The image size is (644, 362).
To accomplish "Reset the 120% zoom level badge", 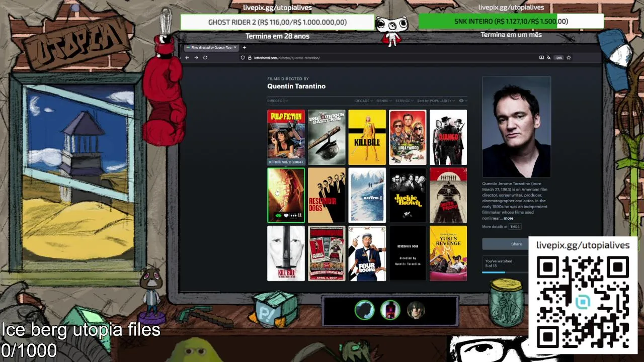I will click(x=558, y=58).
